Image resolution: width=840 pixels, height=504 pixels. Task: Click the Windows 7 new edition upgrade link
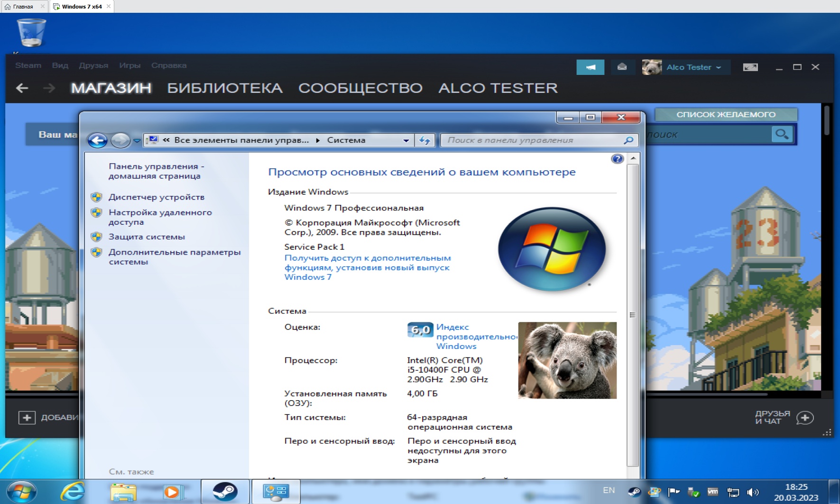pyautogui.click(x=368, y=267)
